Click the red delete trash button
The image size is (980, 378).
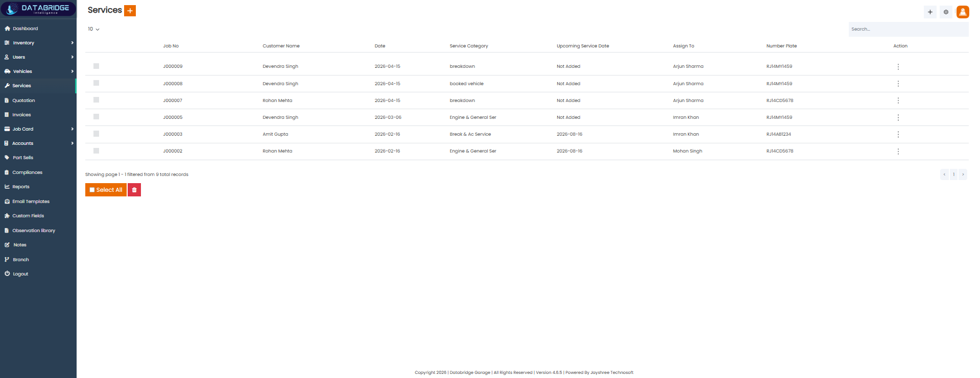click(134, 190)
